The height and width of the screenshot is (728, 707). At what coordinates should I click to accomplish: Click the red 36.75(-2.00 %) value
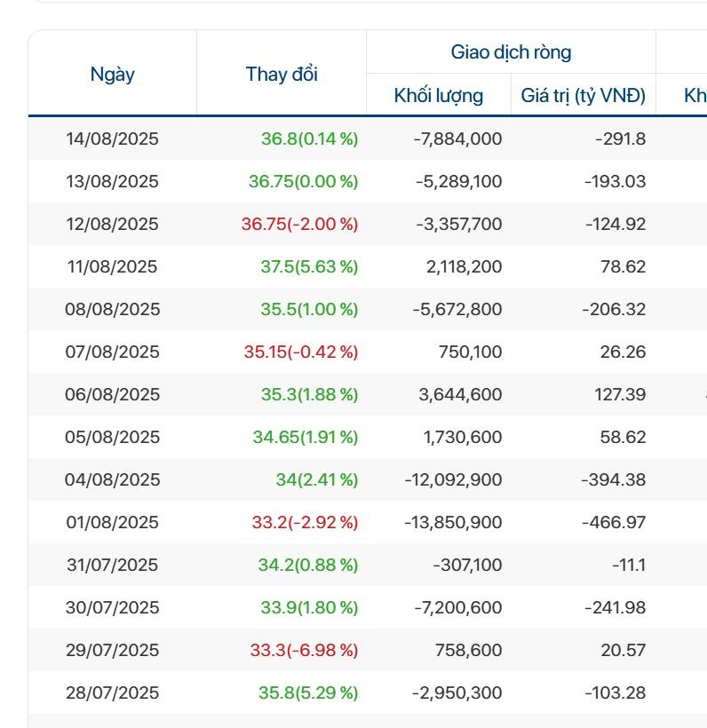coord(299,224)
